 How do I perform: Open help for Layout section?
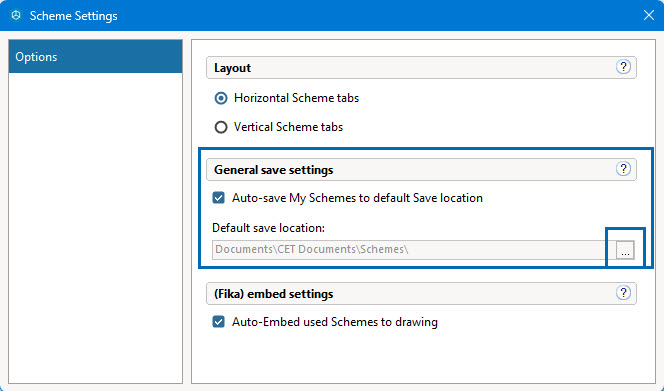pyautogui.click(x=623, y=67)
